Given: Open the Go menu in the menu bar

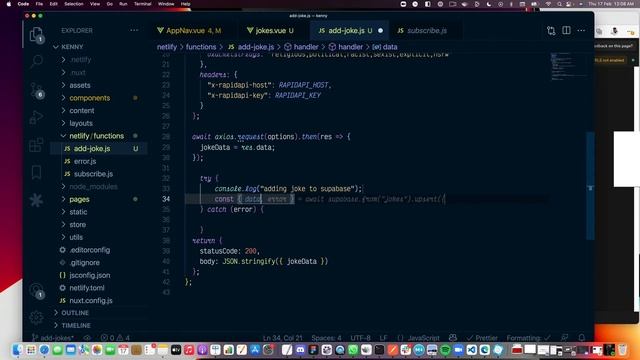Looking at the screenshot, I should (109, 4).
